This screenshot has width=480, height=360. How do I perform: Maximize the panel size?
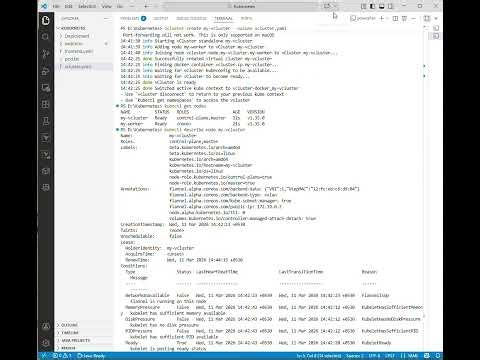pos(427,18)
